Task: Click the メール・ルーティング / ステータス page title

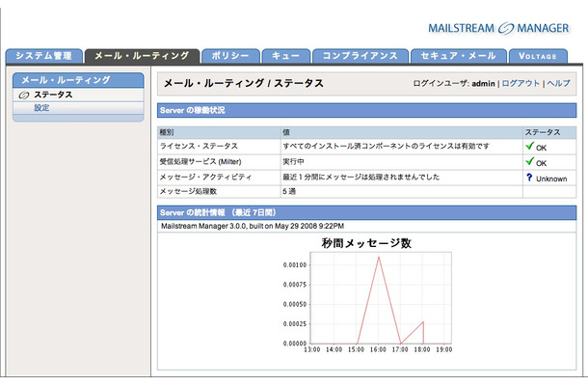Action: coord(244,83)
